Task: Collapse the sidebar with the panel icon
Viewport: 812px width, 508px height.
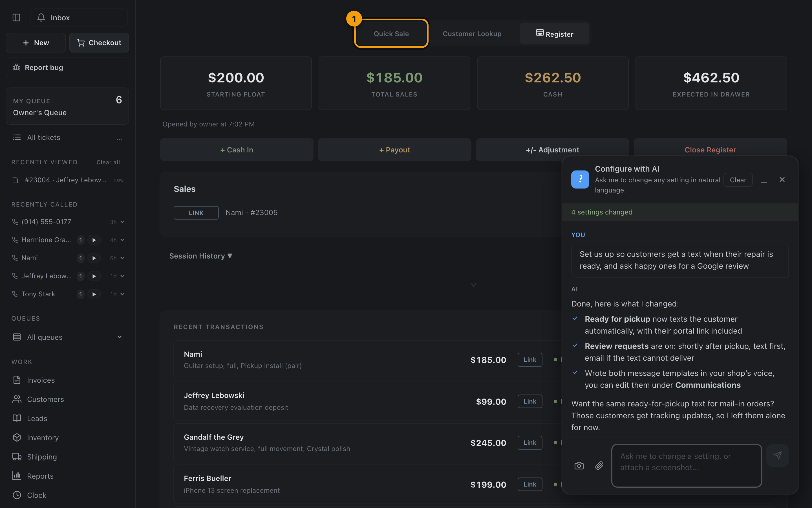Action: (x=16, y=17)
